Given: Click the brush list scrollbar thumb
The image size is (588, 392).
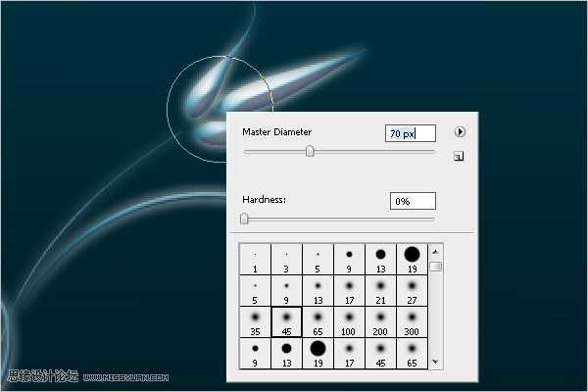Looking at the screenshot, I should point(436,266).
